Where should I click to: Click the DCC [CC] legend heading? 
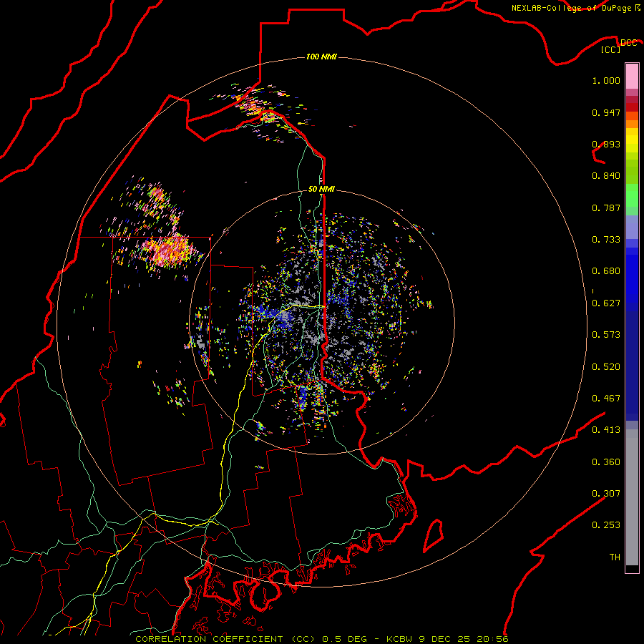(618, 46)
